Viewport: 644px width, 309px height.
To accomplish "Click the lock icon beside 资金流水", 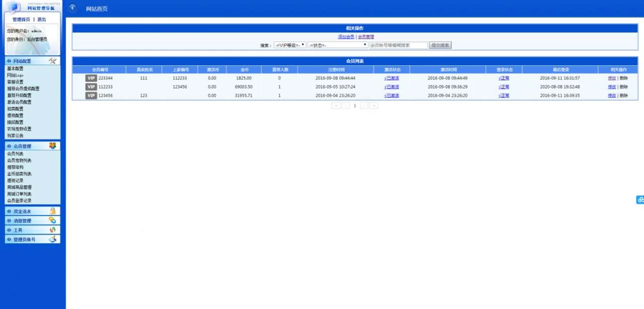I will 52,212.
